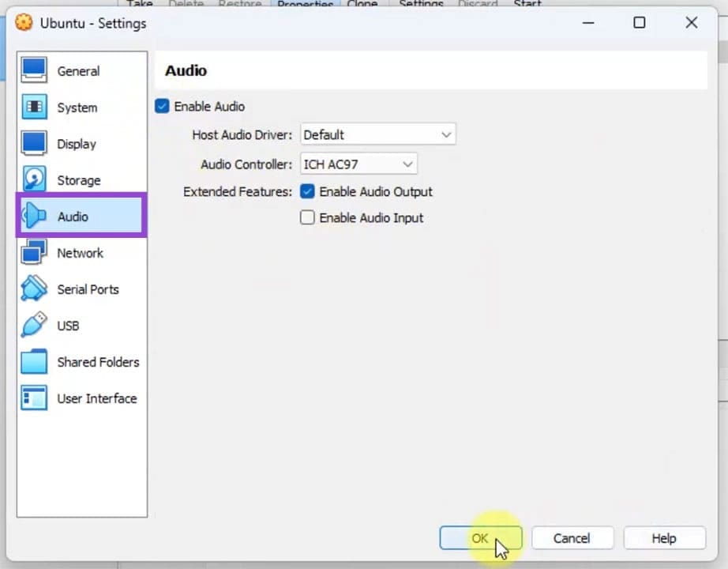
Task: Select the Serial Ports connector icon
Action: pos(34,288)
